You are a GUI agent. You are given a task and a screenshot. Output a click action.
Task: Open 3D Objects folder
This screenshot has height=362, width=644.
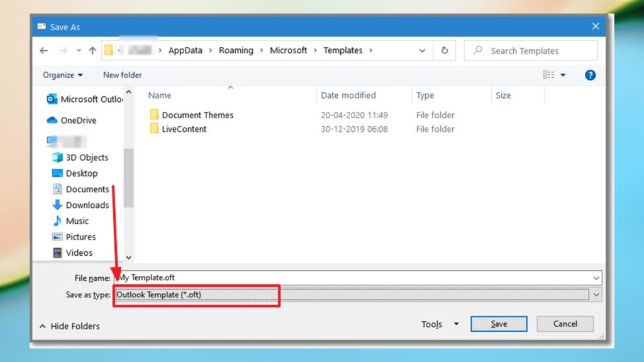(80, 158)
